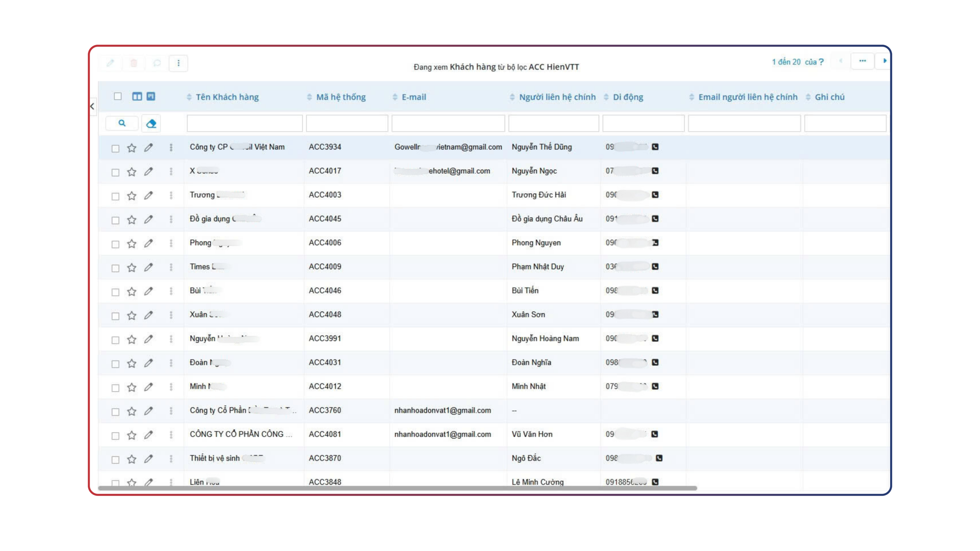The height and width of the screenshot is (551, 980).
Task: Star the Phong Nguyen customer row
Action: 132,244
